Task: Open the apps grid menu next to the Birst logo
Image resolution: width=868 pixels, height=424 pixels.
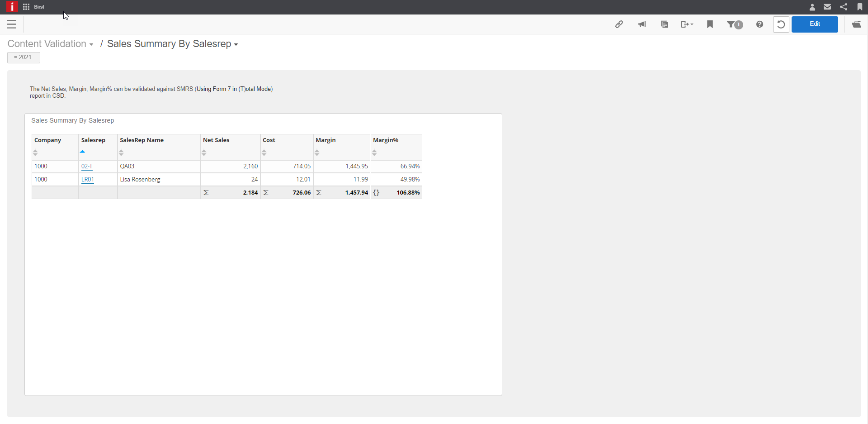Action: (26, 7)
